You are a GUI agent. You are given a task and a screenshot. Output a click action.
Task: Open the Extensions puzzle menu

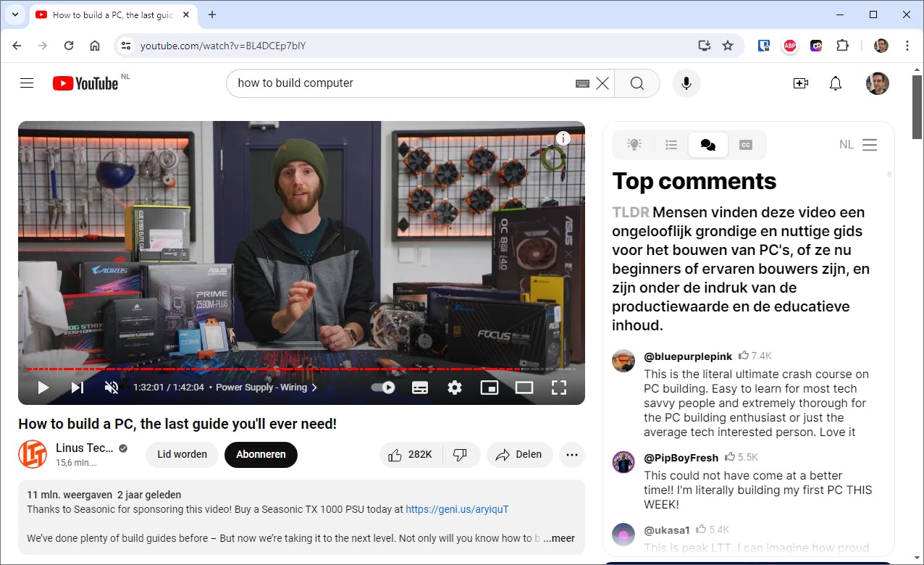tap(842, 46)
